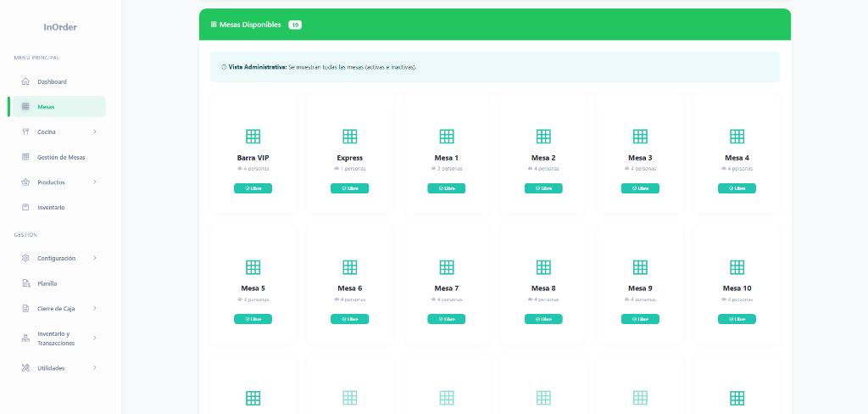
Task: Expand the Cocina submenu chevron
Action: pyautogui.click(x=95, y=131)
